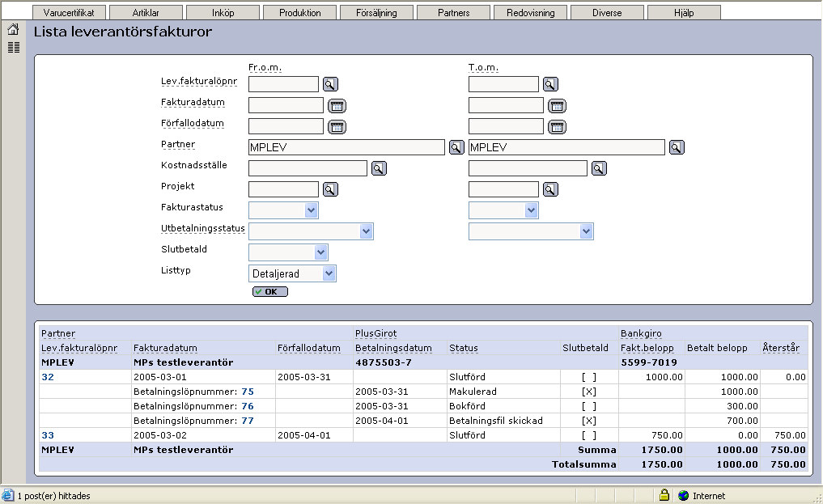
Task: Open the Inköp menu
Action: tap(223, 13)
